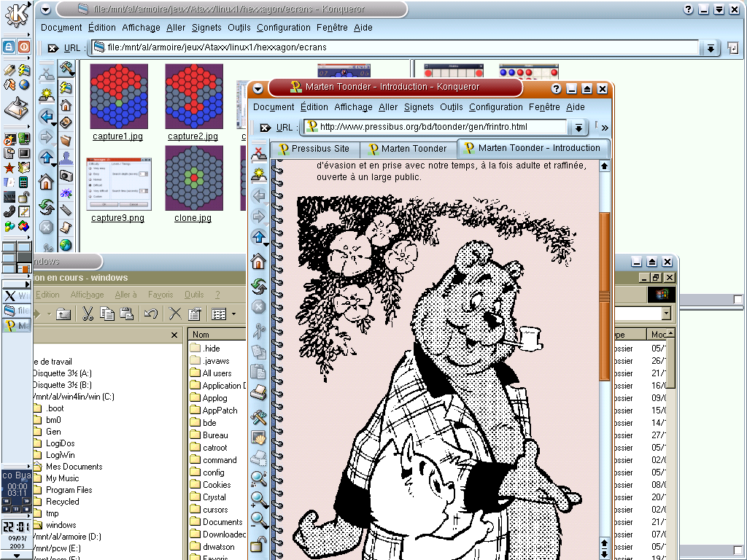
Task: Click the lock screen icon in KDE panel
Action: click(9, 47)
